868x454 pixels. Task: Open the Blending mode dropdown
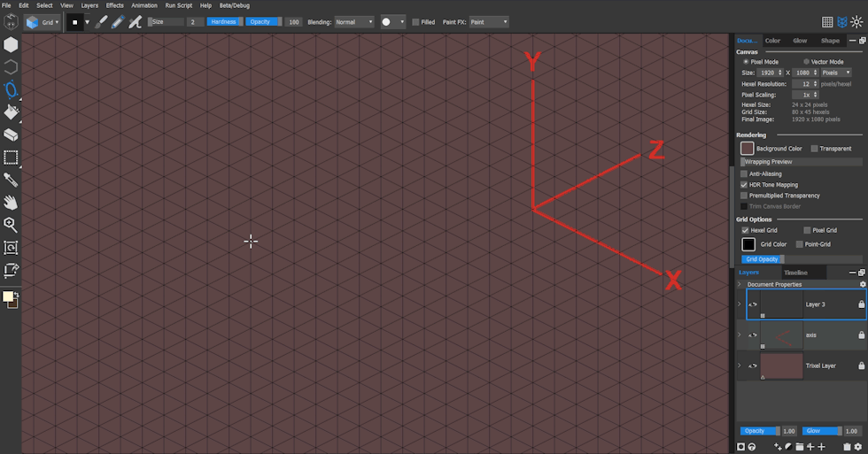tap(353, 22)
